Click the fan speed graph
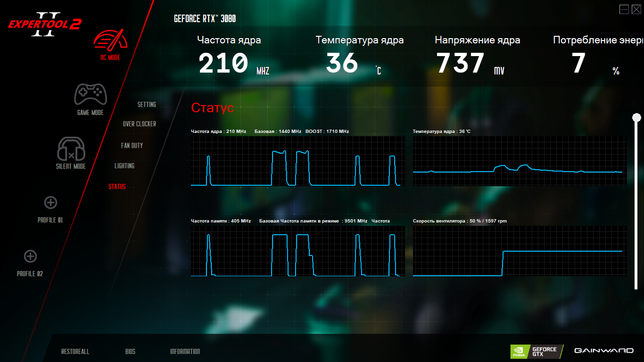Image resolution: width=644 pixels, height=362 pixels. click(520, 251)
